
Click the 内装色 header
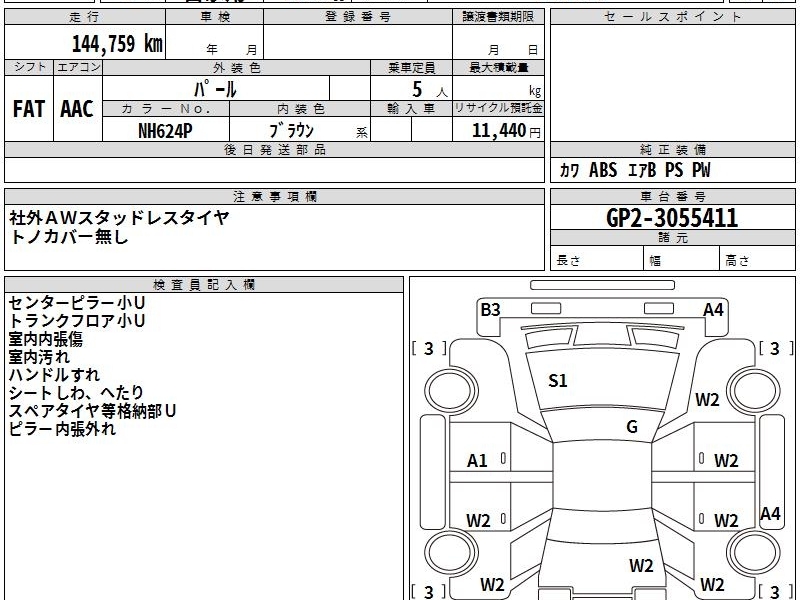[x=300, y=109]
